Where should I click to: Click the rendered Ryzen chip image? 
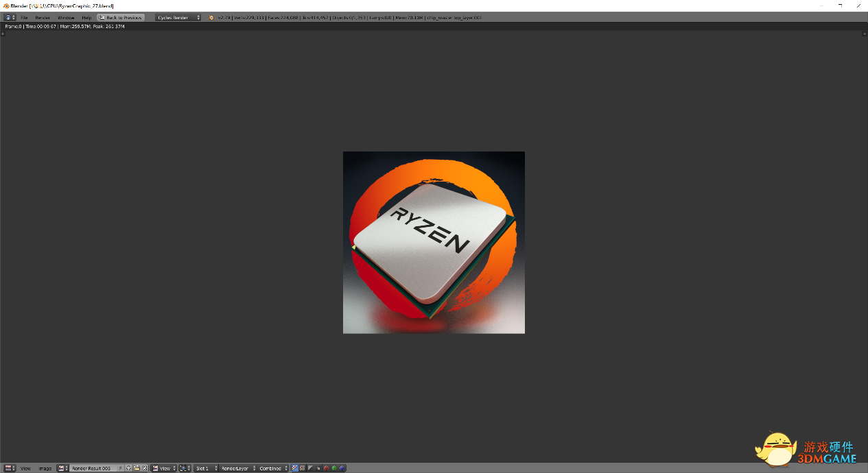434,243
